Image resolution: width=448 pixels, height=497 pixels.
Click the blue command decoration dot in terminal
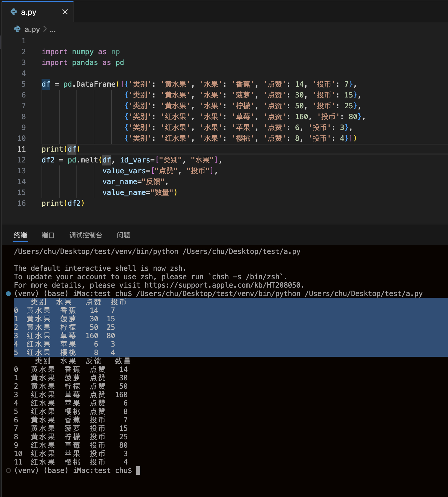(8, 294)
